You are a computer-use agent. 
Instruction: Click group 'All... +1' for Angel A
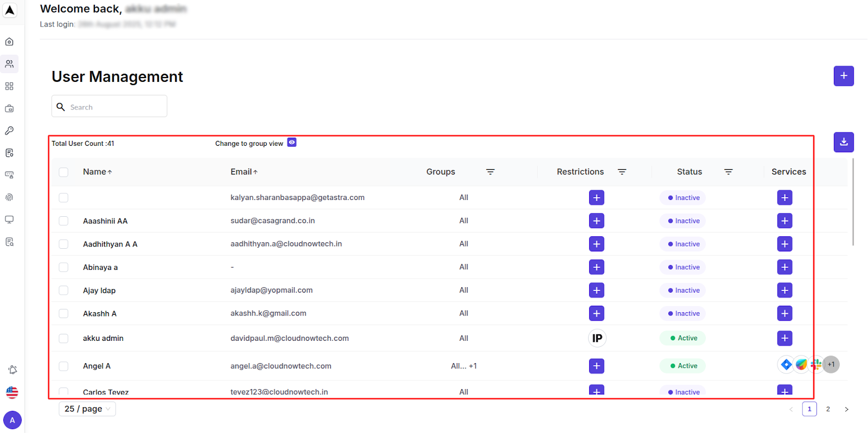tap(464, 366)
